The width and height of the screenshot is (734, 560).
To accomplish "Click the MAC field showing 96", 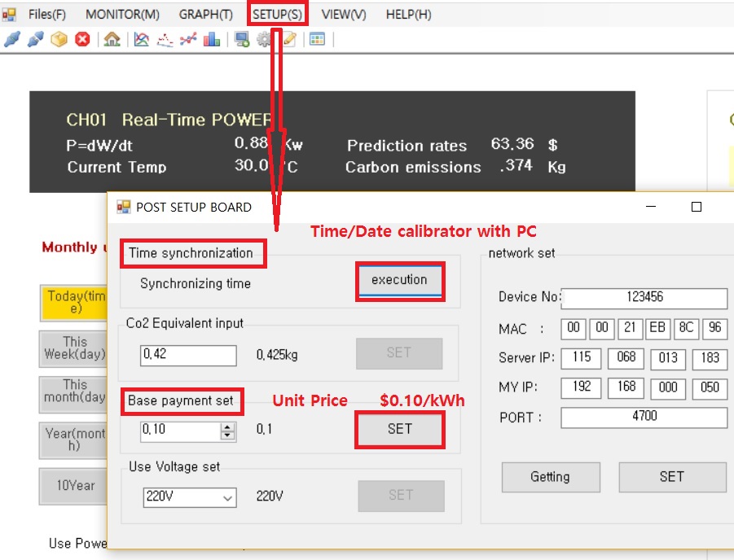I will point(714,328).
